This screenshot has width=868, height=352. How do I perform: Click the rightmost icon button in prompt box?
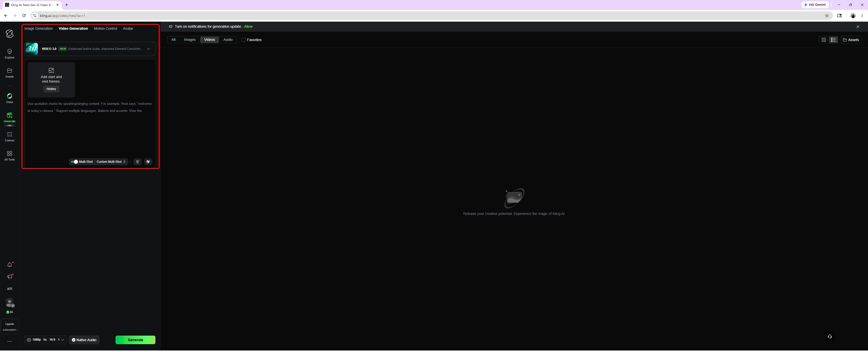(148, 162)
